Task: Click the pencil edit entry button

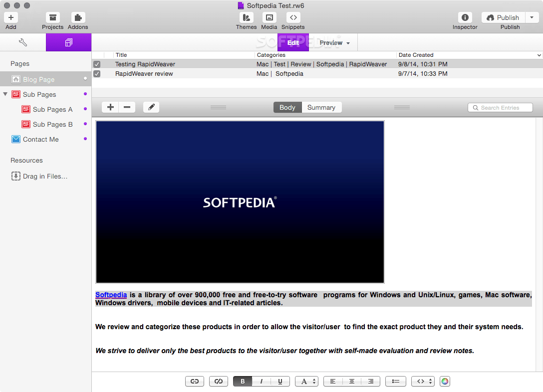Action: point(151,107)
